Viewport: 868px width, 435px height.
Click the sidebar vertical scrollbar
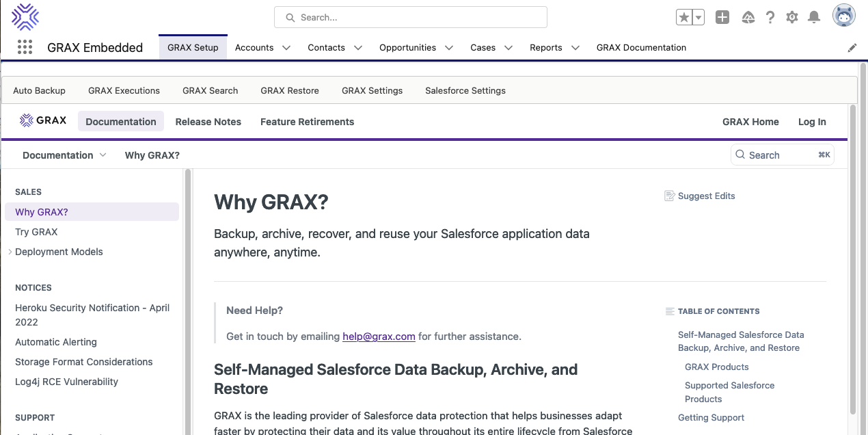tap(188, 301)
